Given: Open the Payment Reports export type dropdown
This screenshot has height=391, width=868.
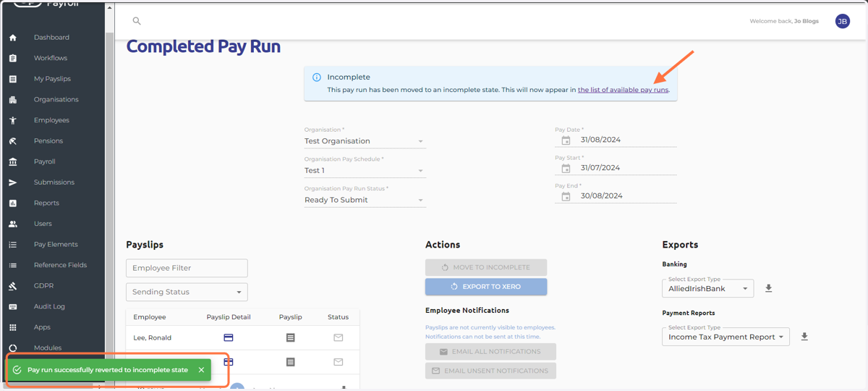Looking at the screenshot, I should [x=726, y=337].
